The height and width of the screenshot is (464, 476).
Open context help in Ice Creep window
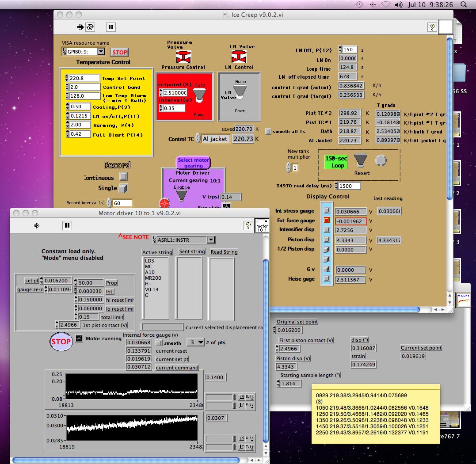tap(431, 27)
